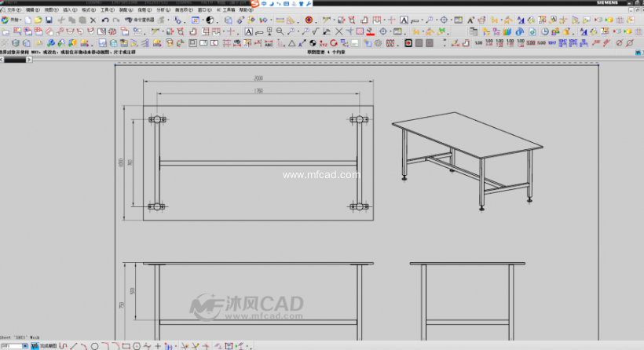Click the triangle symbol icon in third row

pyautogui.click(x=291, y=42)
